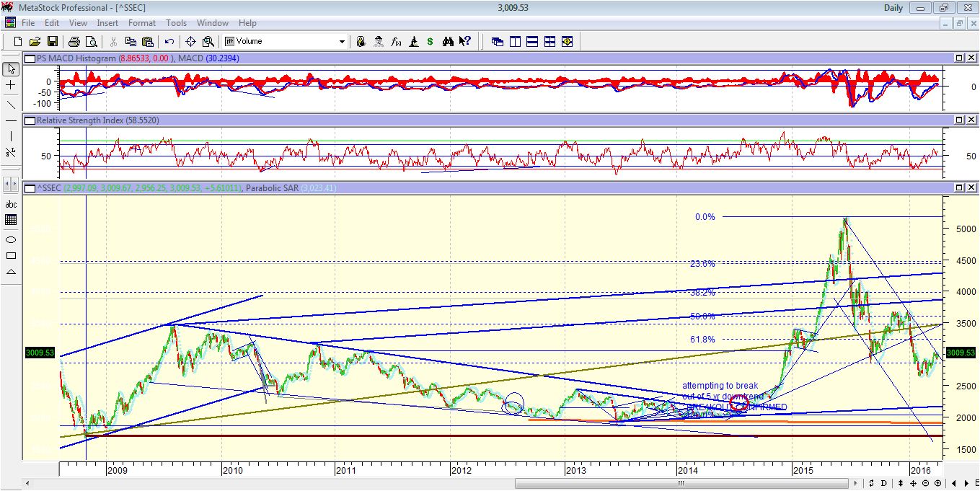
Task: Activate the Expert Advisor figure icon
Action: click(x=379, y=41)
